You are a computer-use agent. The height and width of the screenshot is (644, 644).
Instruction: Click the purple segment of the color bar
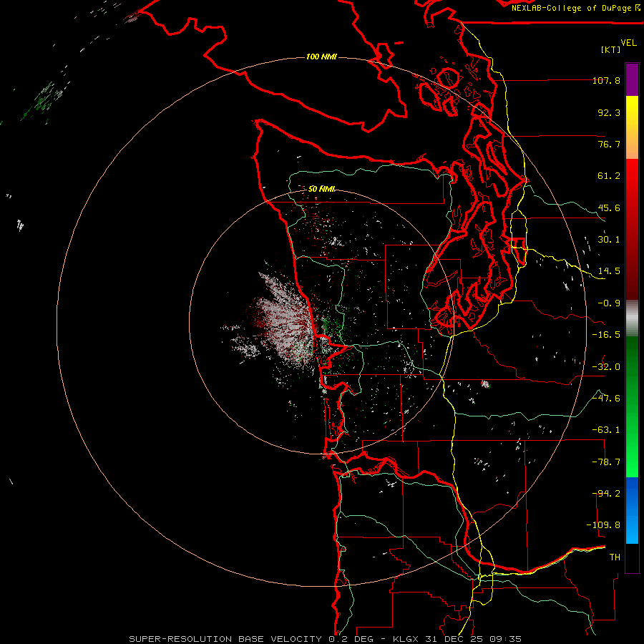coord(632,80)
